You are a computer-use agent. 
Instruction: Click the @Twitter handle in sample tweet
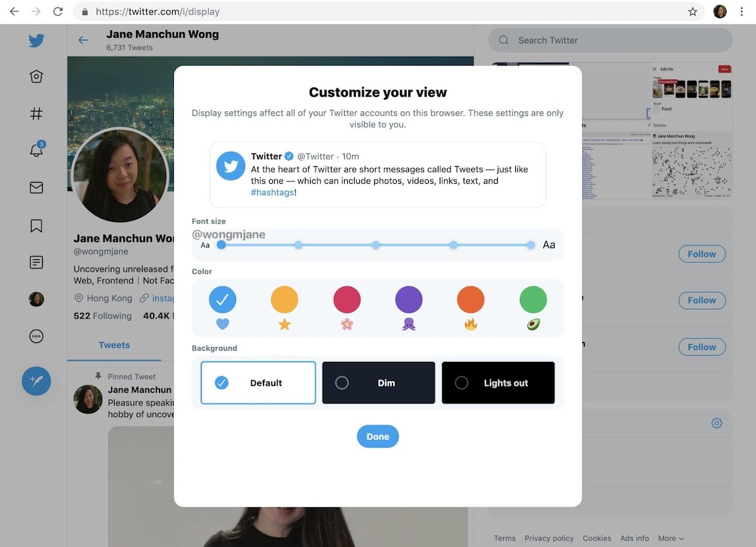tap(315, 156)
